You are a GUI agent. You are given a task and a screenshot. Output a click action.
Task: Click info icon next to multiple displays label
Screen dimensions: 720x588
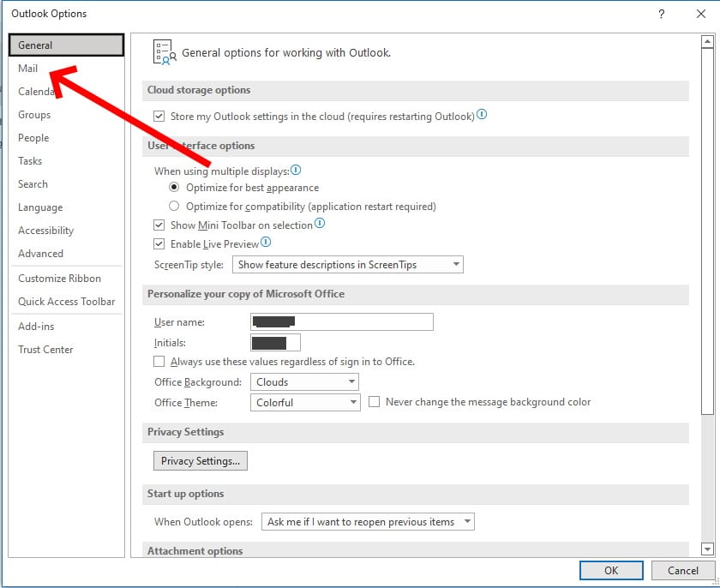coord(296,171)
